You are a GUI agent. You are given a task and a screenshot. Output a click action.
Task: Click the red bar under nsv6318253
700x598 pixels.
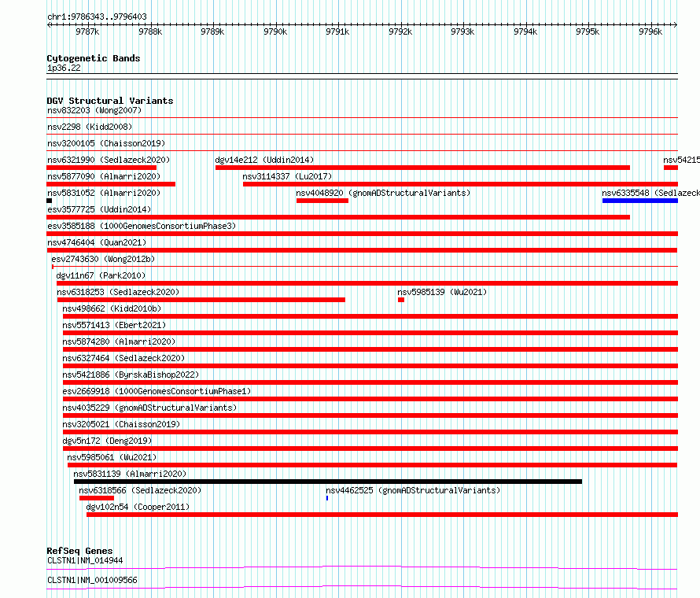coord(201,300)
